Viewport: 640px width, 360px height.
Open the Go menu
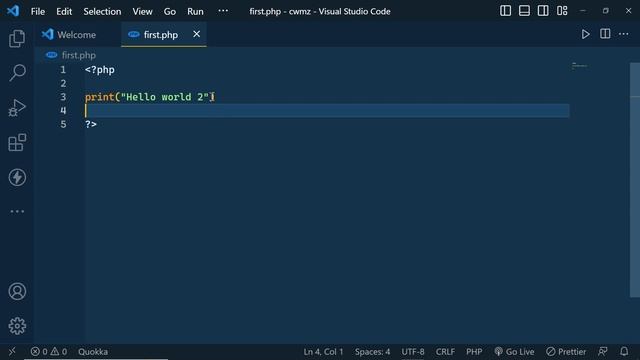tap(169, 11)
